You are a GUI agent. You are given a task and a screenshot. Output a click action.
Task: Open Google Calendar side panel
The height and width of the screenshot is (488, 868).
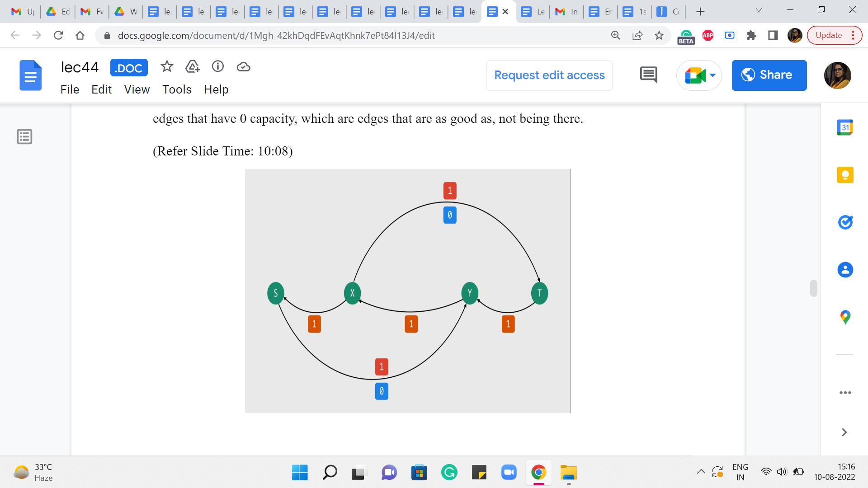[845, 127]
